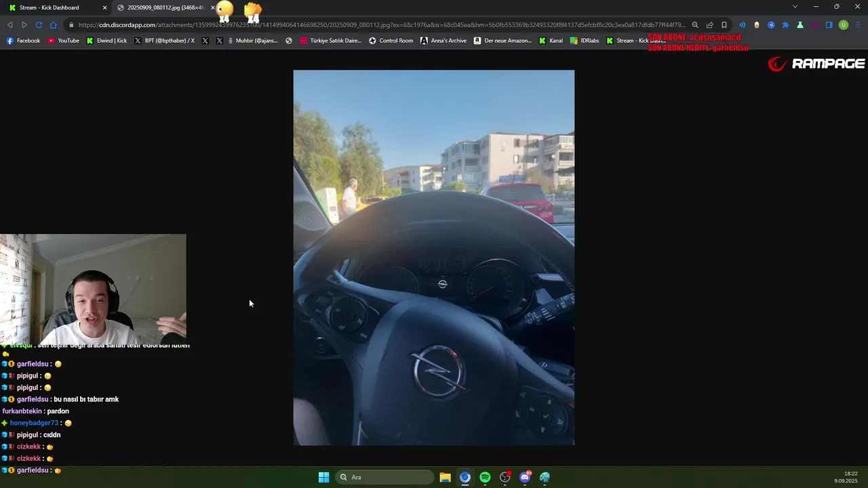868x488 pixels.
Task: Open the BPT (@bpthaber) / X bookmark
Action: [164, 41]
